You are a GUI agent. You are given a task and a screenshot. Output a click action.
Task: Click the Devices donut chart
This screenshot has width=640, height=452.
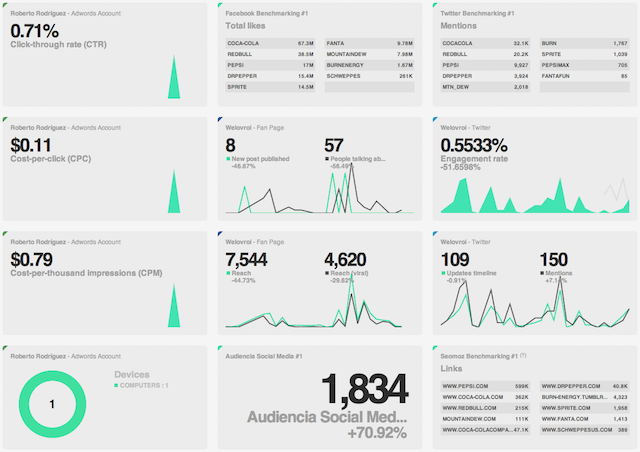coord(52,404)
